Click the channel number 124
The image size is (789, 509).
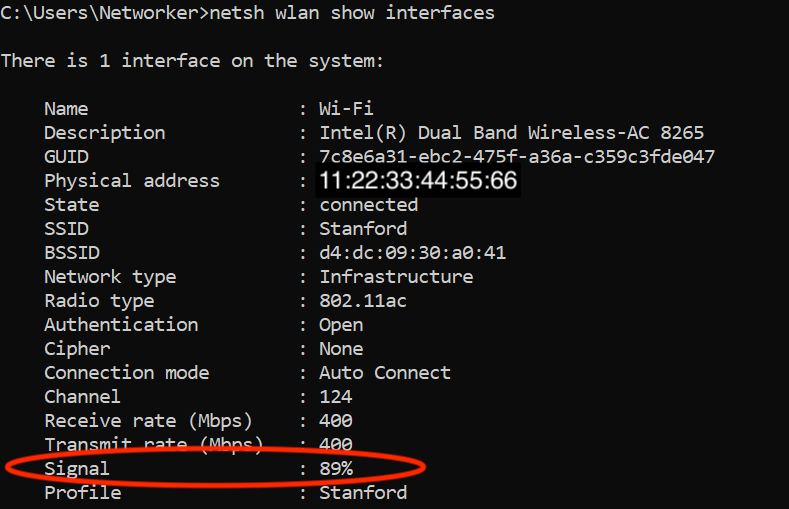tap(336, 397)
